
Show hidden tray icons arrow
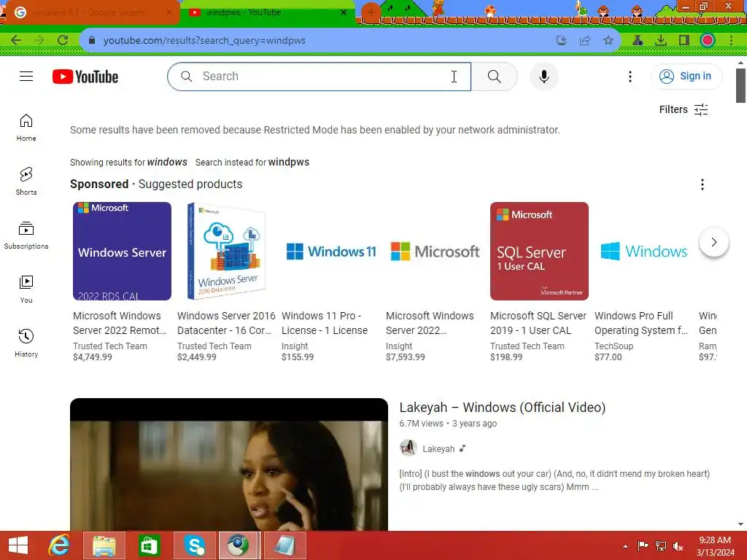[625, 546]
